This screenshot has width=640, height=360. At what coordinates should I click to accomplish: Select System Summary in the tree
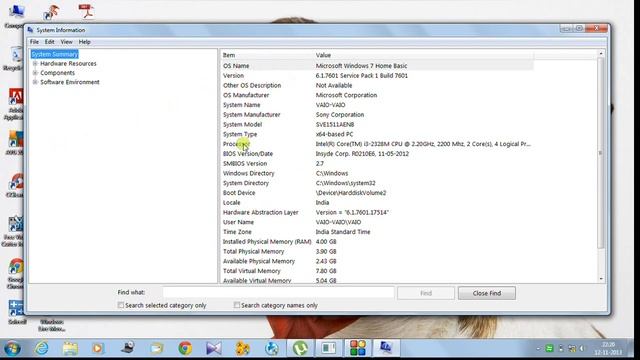pos(55,54)
